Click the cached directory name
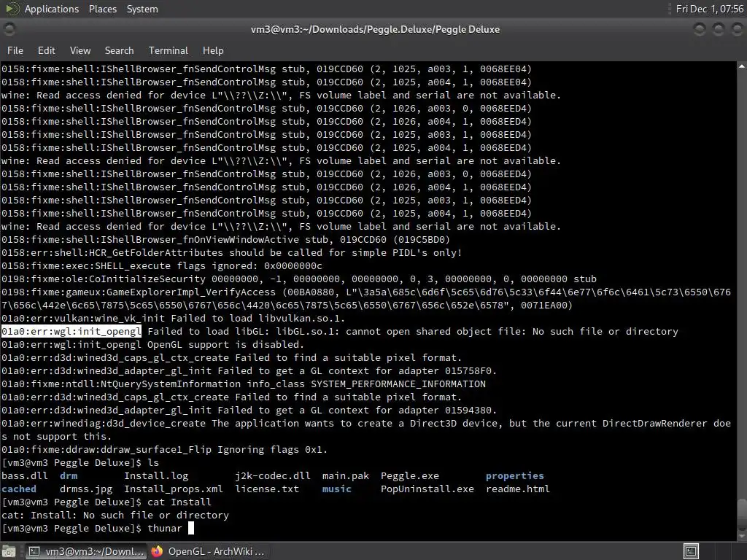This screenshot has width=747, height=560. [x=18, y=489]
